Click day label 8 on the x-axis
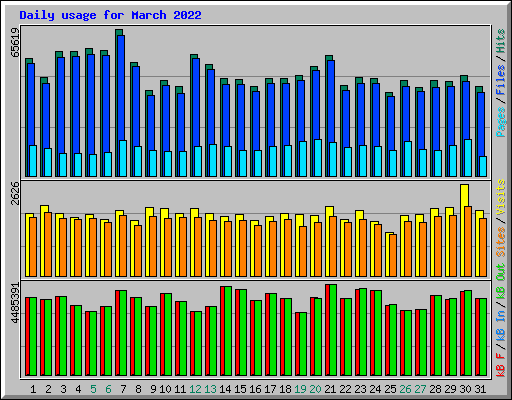 pos(138,389)
